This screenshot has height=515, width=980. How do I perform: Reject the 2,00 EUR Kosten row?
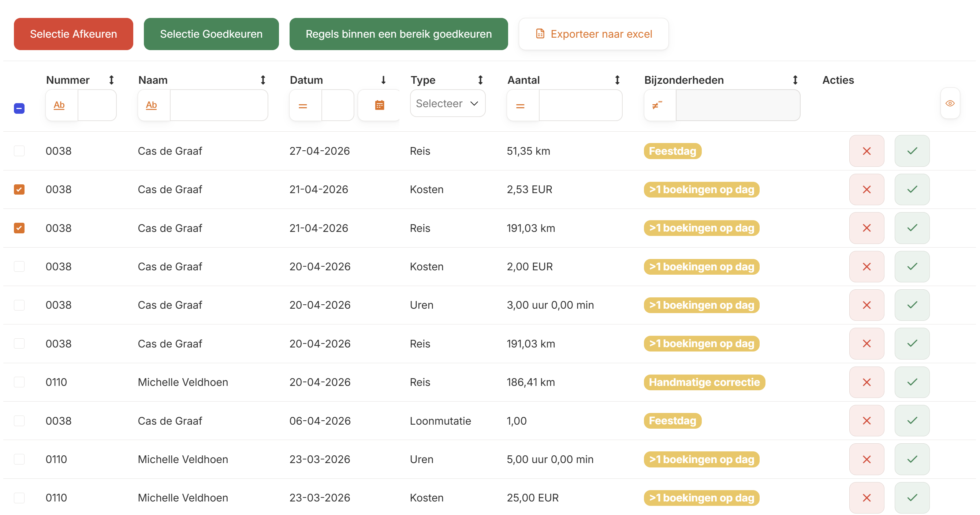[866, 266]
